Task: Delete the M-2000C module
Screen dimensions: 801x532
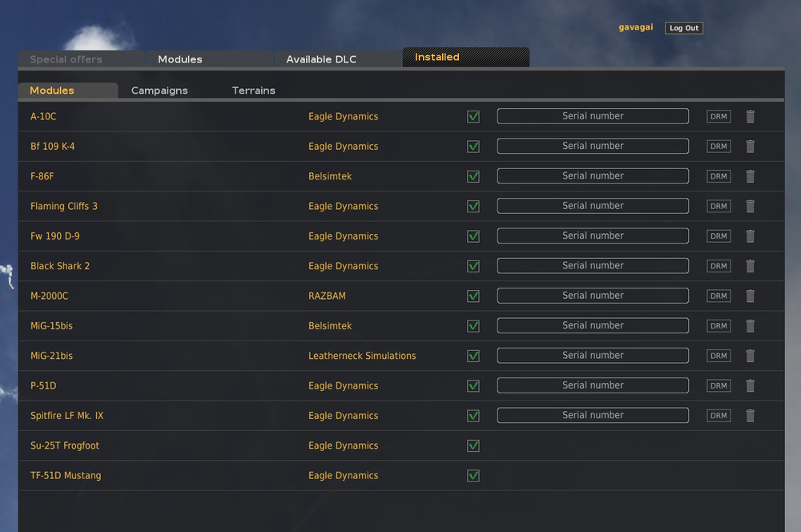Action: (751, 296)
